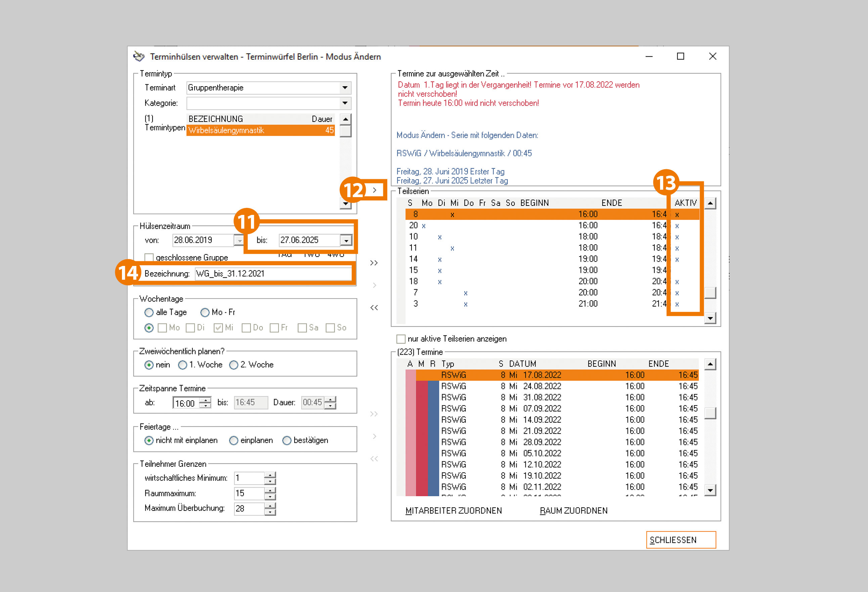The height and width of the screenshot is (592, 868).
Task: Click the single right arrow transfer button
Action: (374, 190)
